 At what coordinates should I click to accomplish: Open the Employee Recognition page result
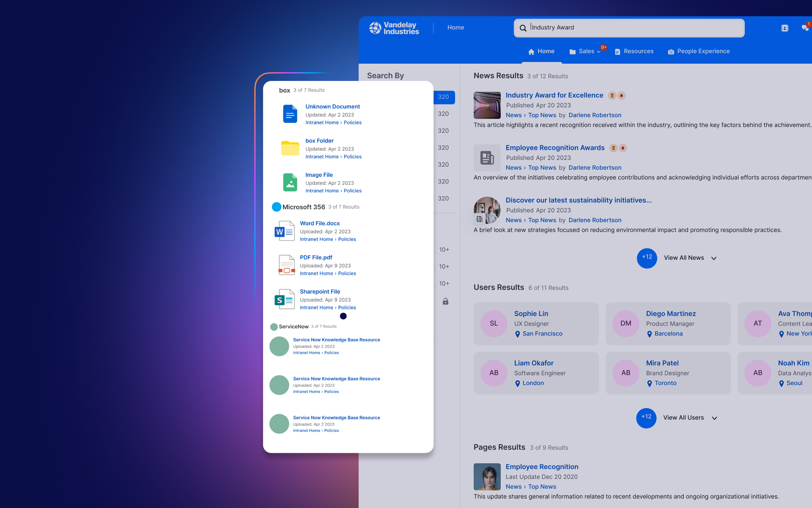pos(542,467)
